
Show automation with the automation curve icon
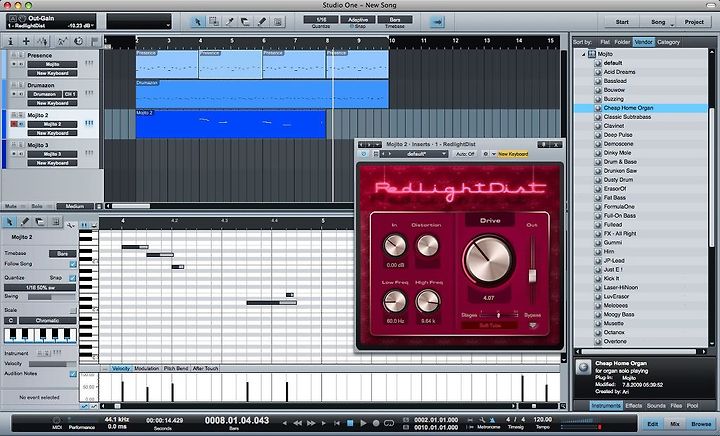click(62, 41)
